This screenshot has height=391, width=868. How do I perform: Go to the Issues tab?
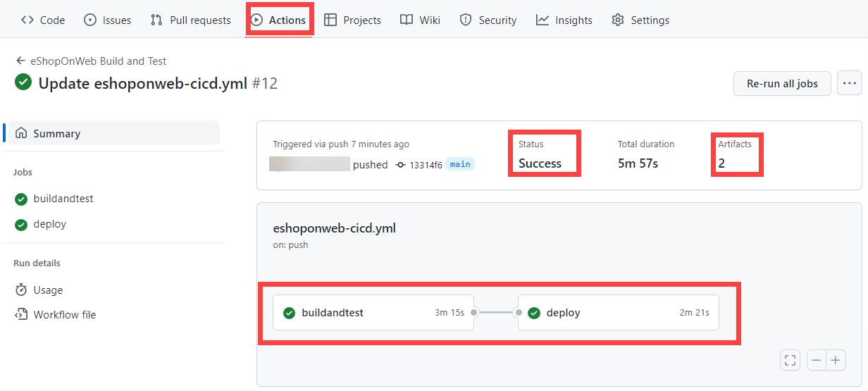[x=107, y=20]
